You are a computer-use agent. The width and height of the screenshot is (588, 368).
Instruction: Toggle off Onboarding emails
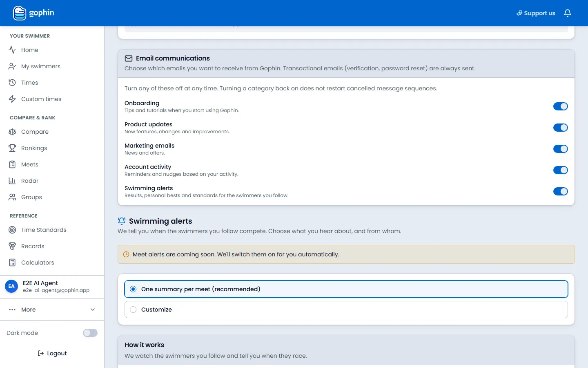tap(560, 106)
